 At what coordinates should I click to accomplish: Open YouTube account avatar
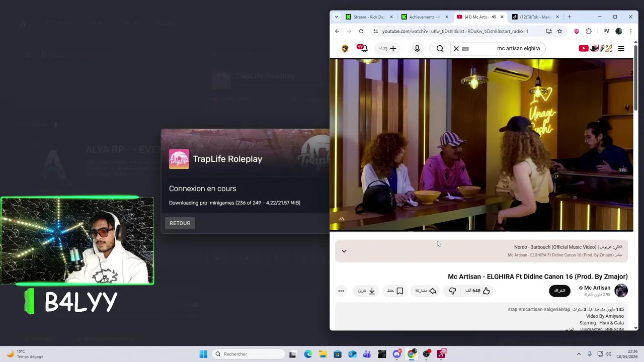345,48
